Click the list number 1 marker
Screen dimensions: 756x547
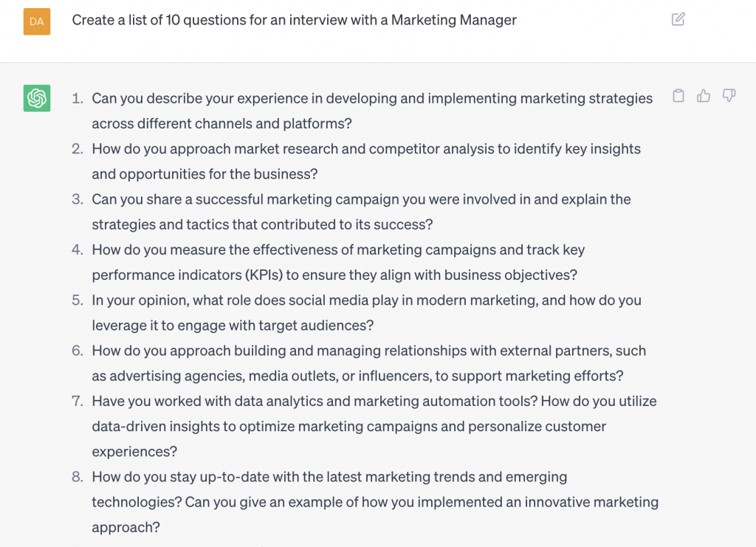pyautogui.click(x=77, y=98)
